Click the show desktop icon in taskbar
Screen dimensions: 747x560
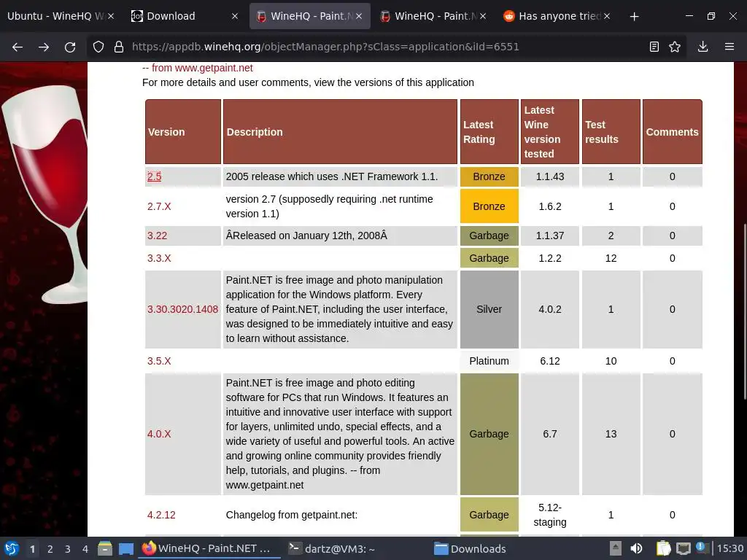(x=125, y=549)
